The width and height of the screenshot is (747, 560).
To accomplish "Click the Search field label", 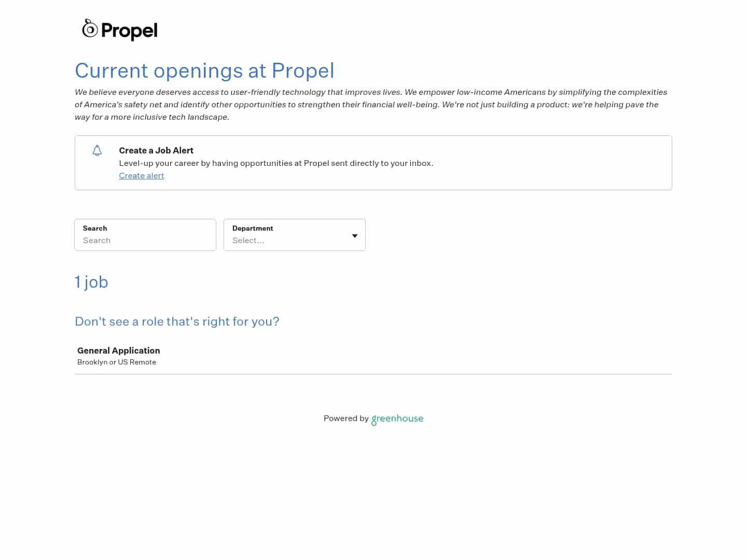I will (95, 228).
